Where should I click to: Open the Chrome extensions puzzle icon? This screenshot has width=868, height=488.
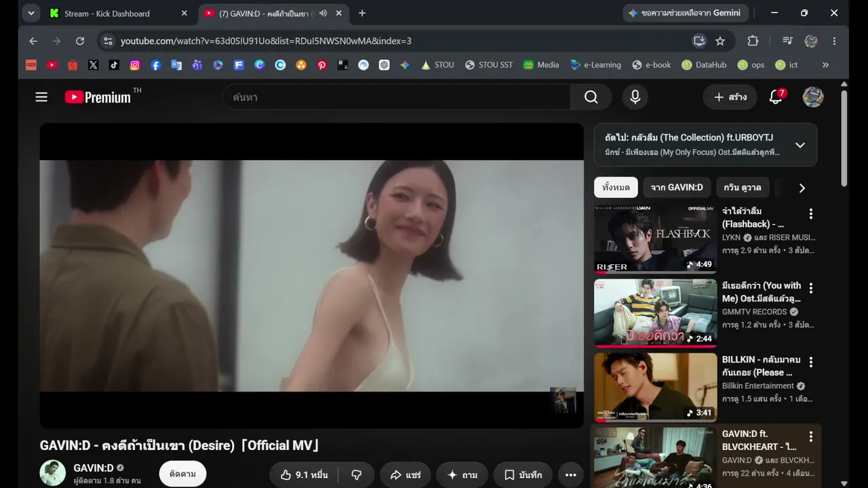pos(753,41)
